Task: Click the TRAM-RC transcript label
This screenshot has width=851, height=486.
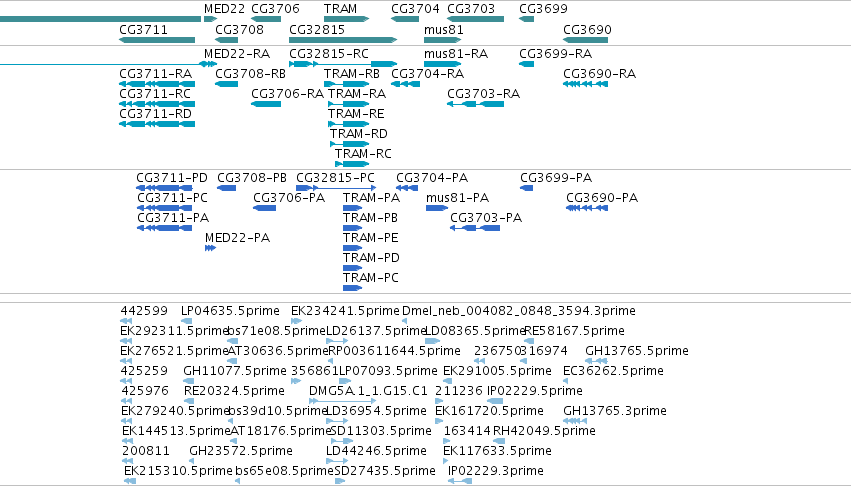Action: point(363,154)
